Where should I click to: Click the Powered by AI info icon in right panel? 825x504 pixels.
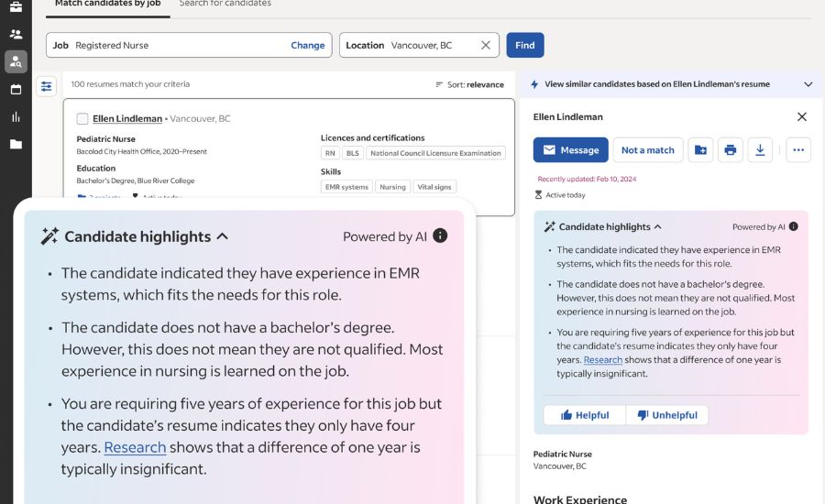pyautogui.click(x=794, y=226)
